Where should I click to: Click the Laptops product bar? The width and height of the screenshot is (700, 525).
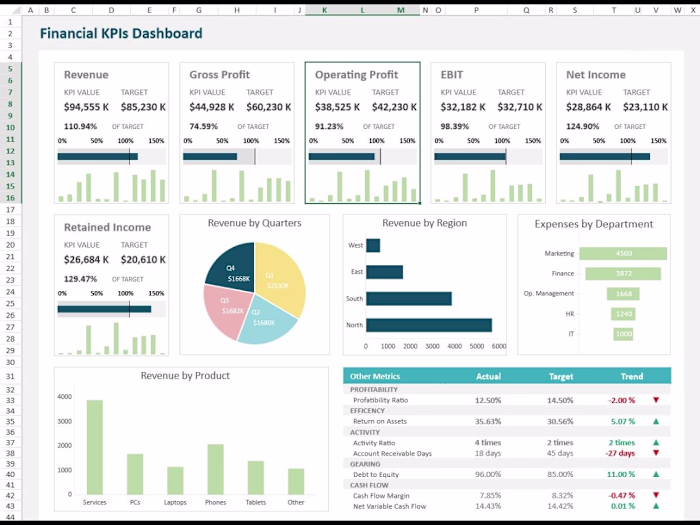(x=175, y=481)
